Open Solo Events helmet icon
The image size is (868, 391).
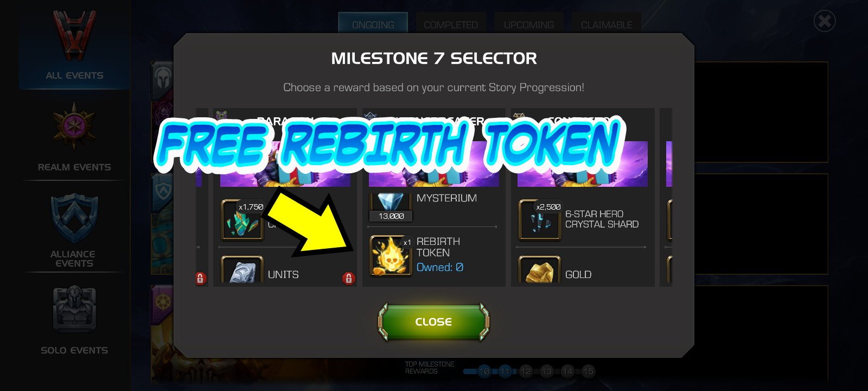74,310
